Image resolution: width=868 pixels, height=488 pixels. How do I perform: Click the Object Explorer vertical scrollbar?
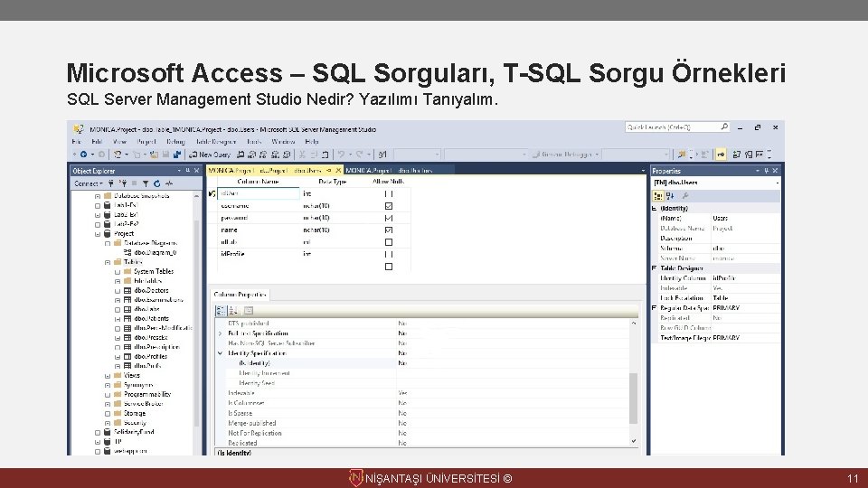pyautogui.click(x=196, y=324)
